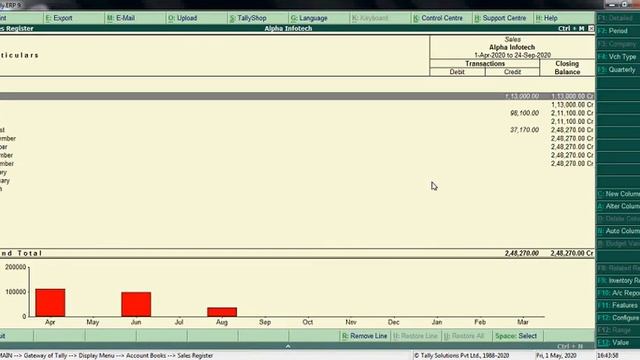Click Auto Column button

coord(618,231)
